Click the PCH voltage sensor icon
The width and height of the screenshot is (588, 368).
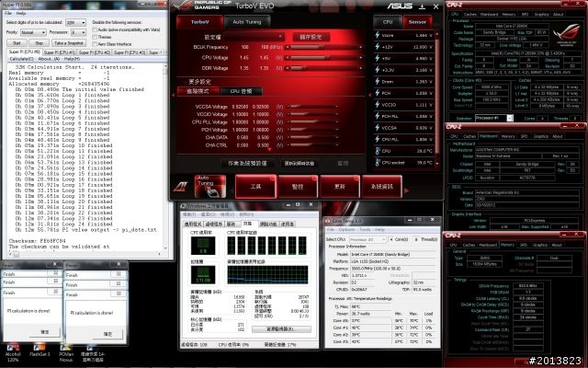[x=378, y=93]
